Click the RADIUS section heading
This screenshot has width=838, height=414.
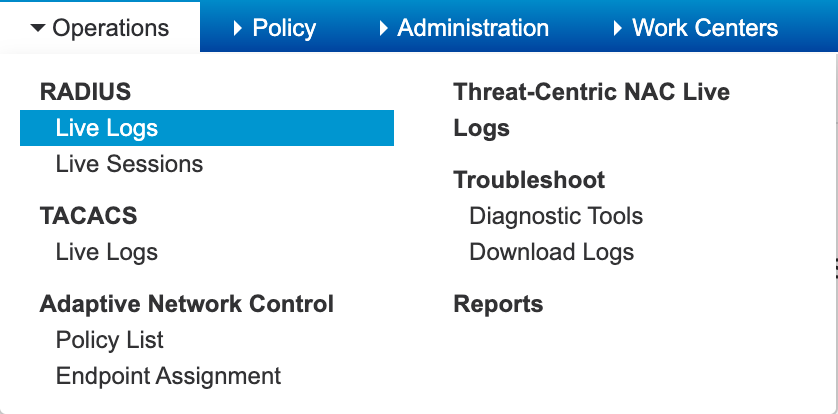click(x=85, y=92)
